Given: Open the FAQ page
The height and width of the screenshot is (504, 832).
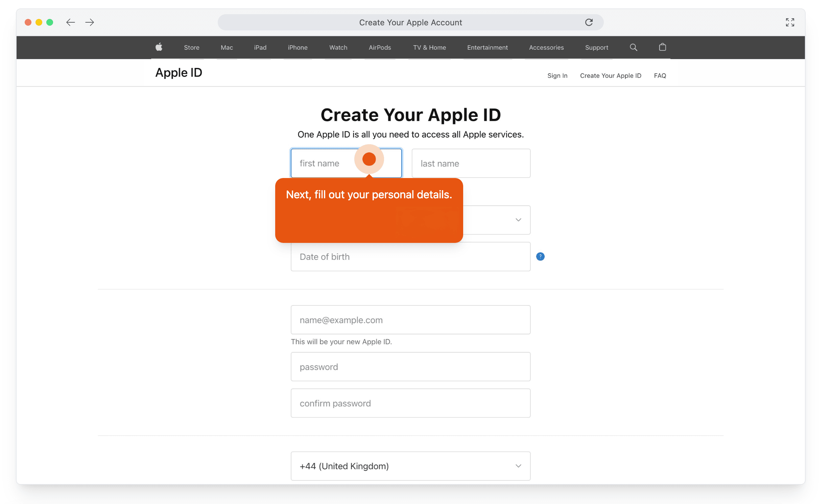Looking at the screenshot, I should [x=660, y=75].
